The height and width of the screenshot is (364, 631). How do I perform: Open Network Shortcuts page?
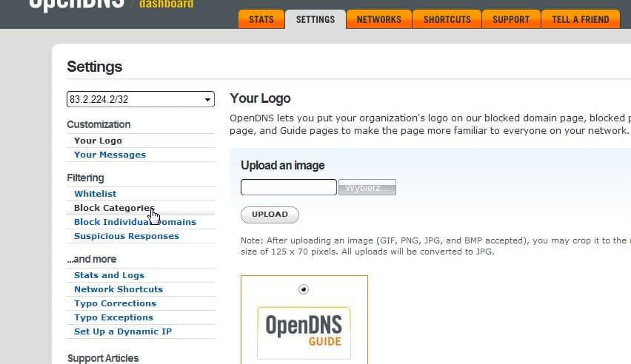coord(118,289)
